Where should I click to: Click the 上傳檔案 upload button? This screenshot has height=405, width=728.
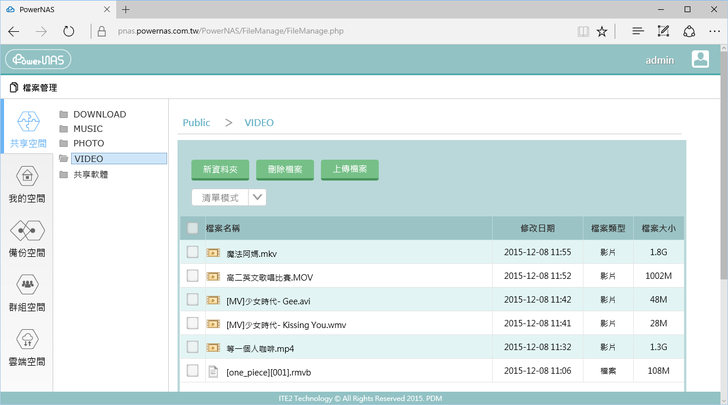(x=349, y=170)
